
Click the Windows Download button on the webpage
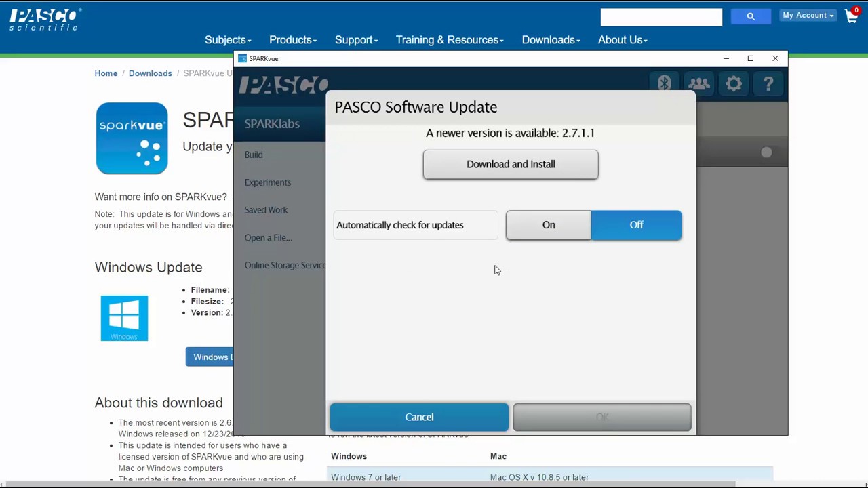[210, 357]
